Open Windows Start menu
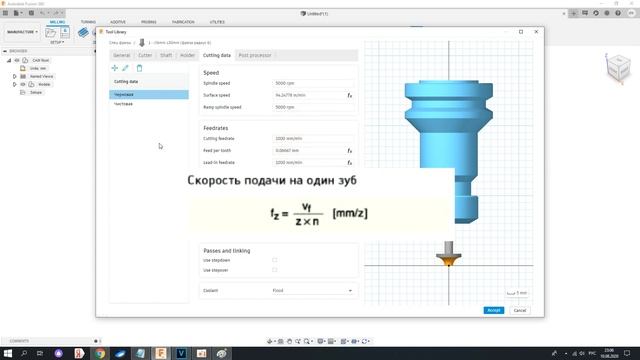 coord(8,353)
